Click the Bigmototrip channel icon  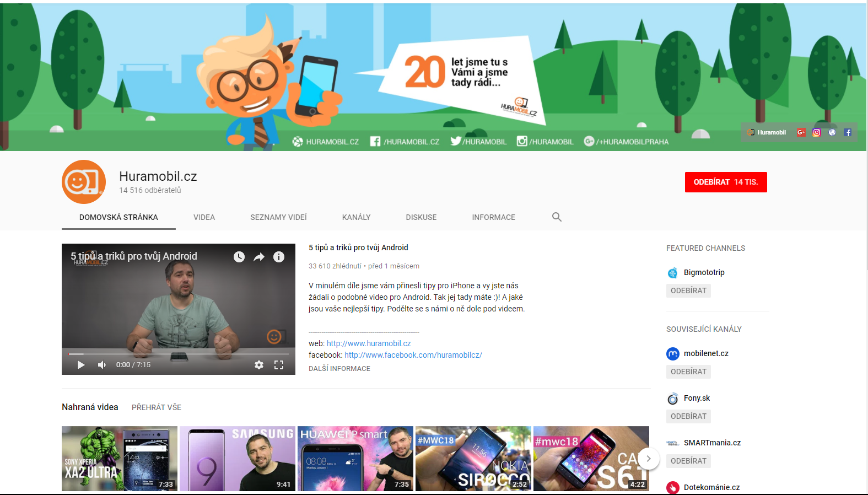point(672,273)
